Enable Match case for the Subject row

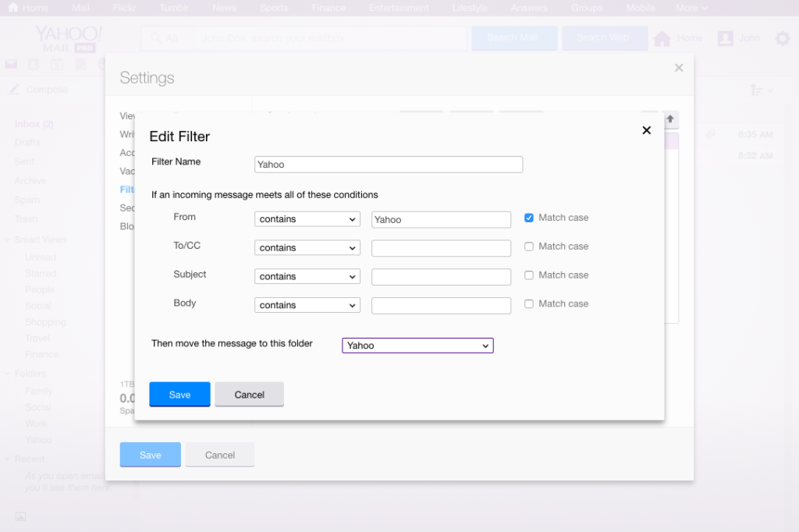(529, 275)
